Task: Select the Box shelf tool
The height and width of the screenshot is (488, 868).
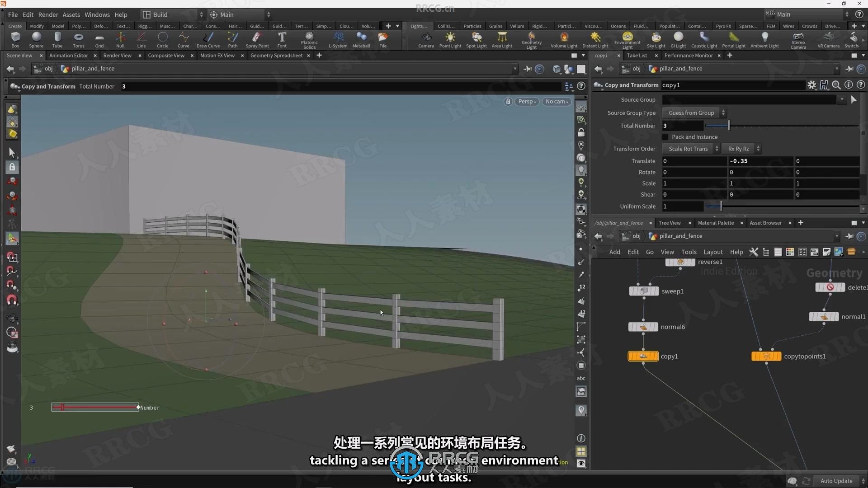Action: click(x=15, y=40)
